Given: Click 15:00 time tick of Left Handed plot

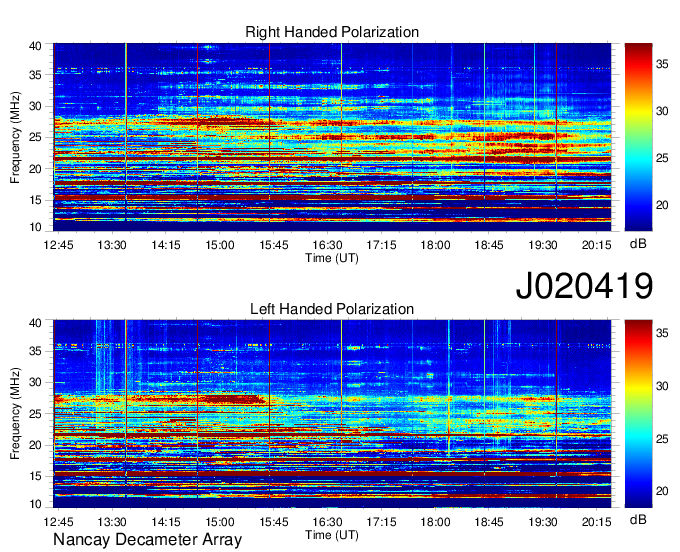Looking at the screenshot, I should 220,522.
